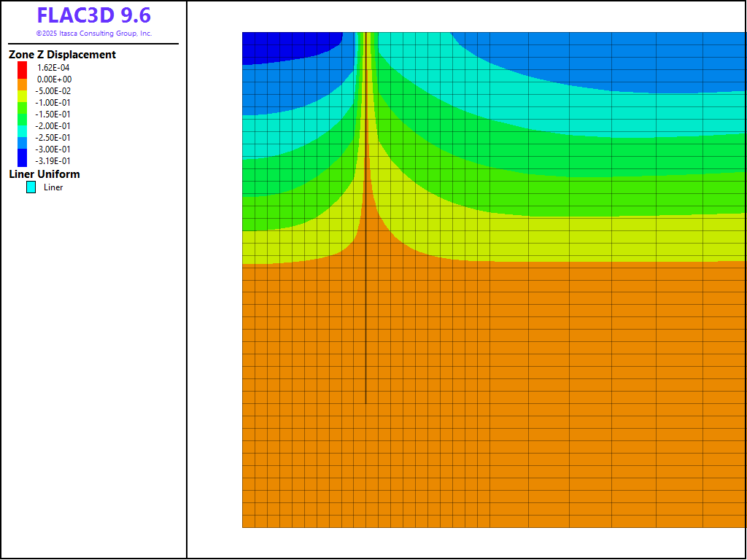Select the Liner Uniform legend heading
This screenshot has height=560, width=747.
click(44, 174)
